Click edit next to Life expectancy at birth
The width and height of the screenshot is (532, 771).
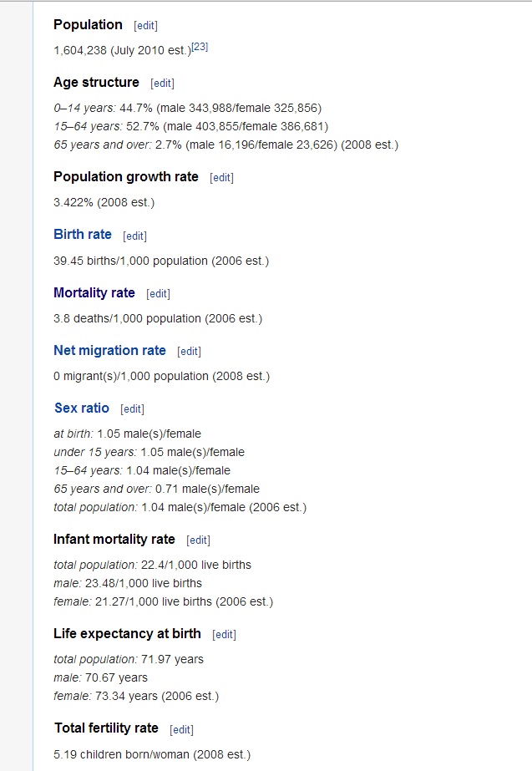click(x=225, y=635)
